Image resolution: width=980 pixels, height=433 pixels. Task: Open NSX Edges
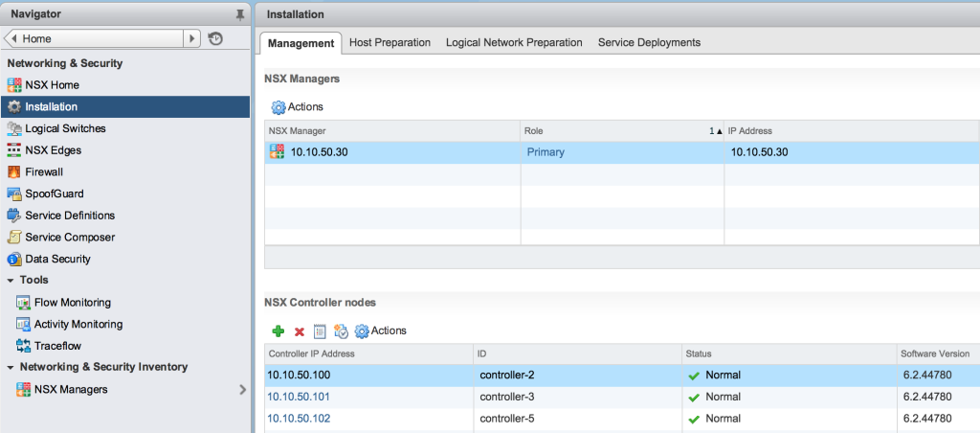click(54, 150)
